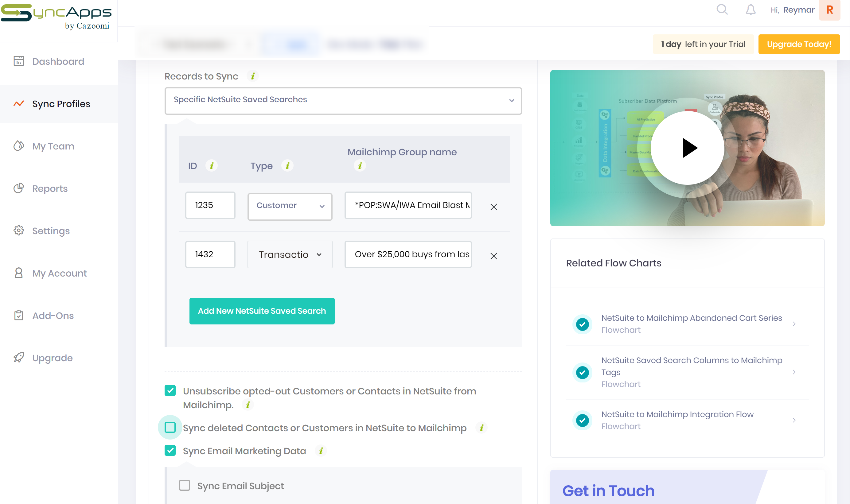Disable Unsubscribe opted-out Customers checkbox
This screenshot has width=850, height=504.
pyautogui.click(x=170, y=390)
